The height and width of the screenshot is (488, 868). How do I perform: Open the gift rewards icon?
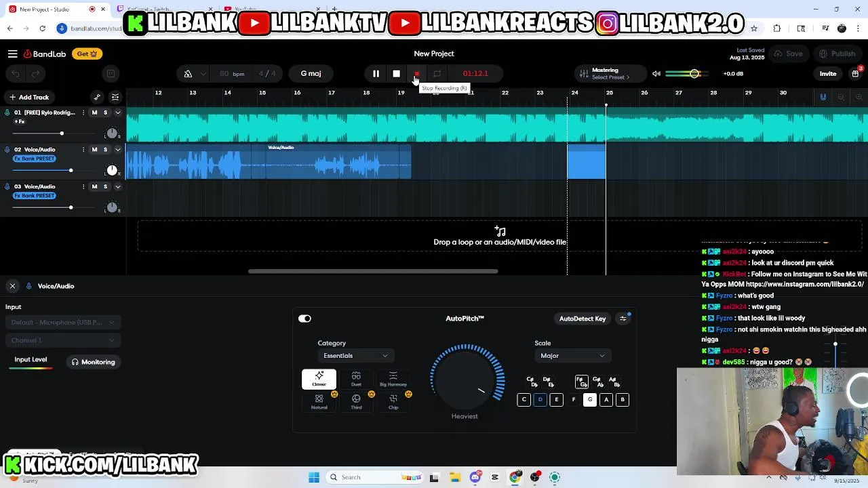855,73
